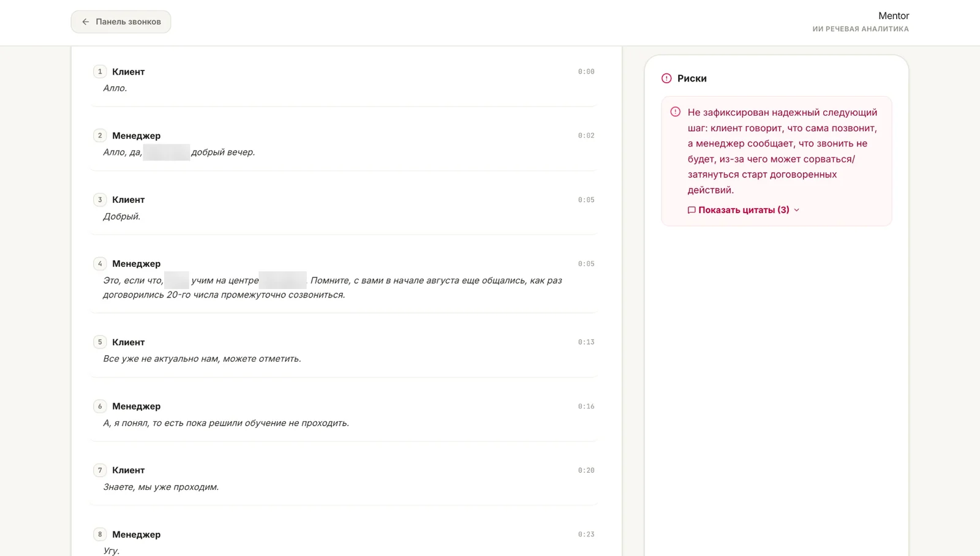Viewport: 980px width, 556px height.
Task: Jump to timestamp 0:13
Action: click(586, 342)
